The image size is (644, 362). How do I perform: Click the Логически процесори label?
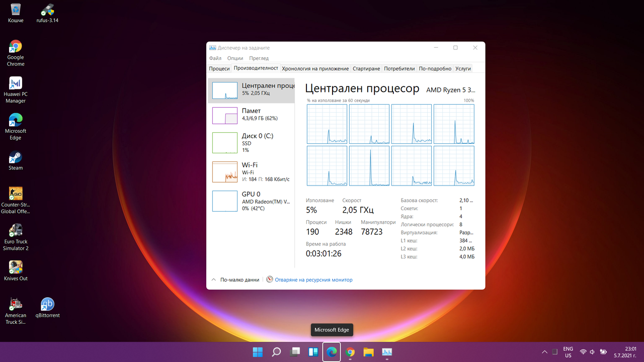tap(427, 225)
